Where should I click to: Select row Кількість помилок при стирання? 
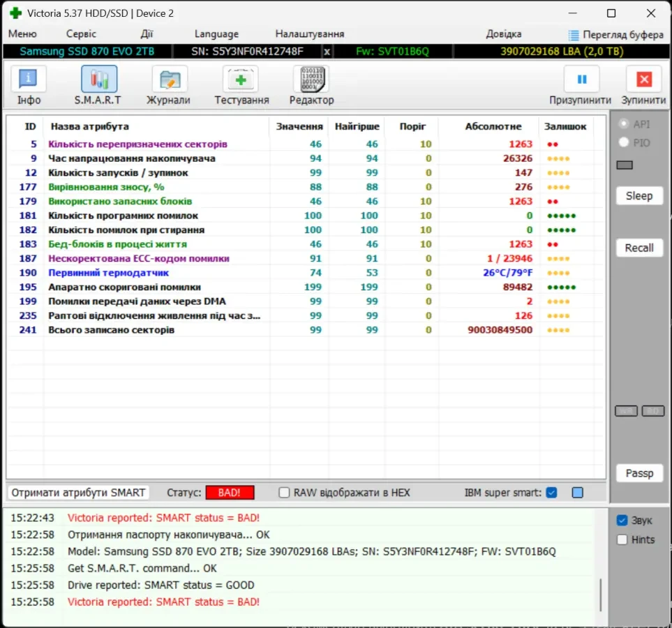pos(306,230)
